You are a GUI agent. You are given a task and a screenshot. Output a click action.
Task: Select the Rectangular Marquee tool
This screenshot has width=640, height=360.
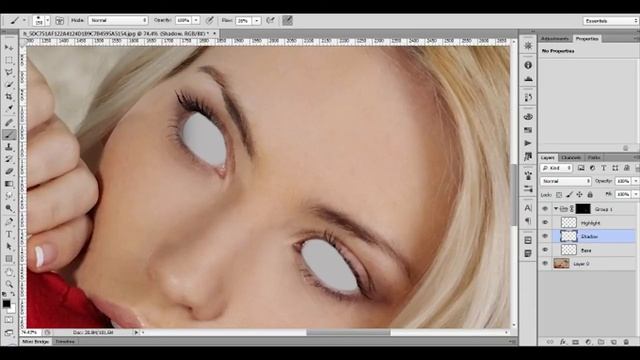tap(9, 60)
